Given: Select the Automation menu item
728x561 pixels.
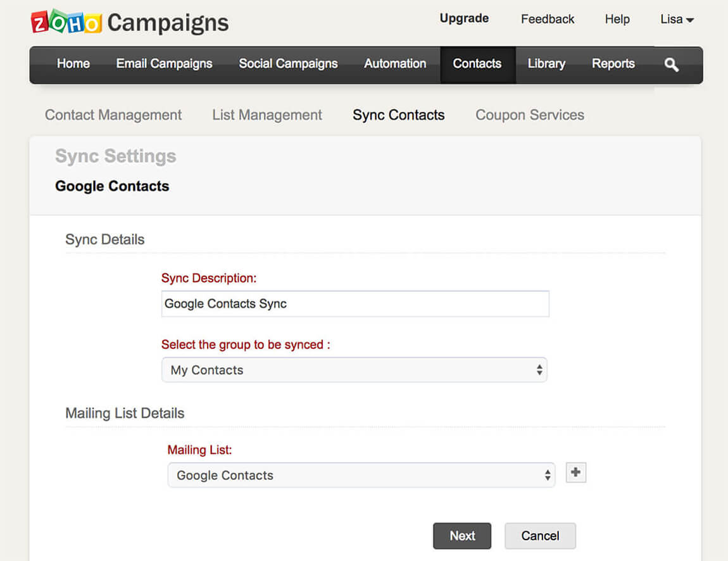Looking at the screenshot, I should point(395,64).
